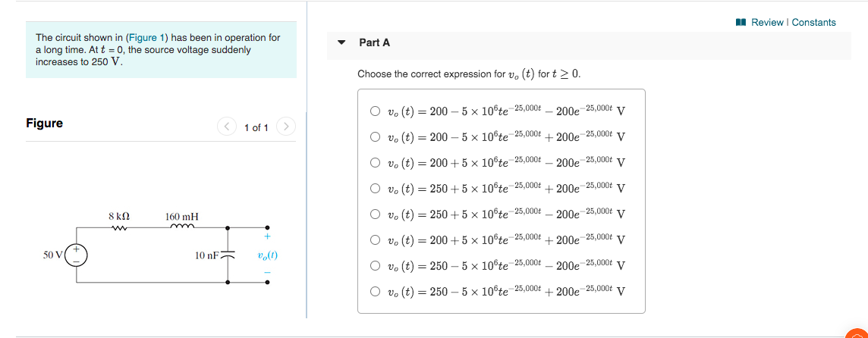Screen dimensions: 868x338
Task: Click the previous figure arrow button
Action: pos(227,127)
